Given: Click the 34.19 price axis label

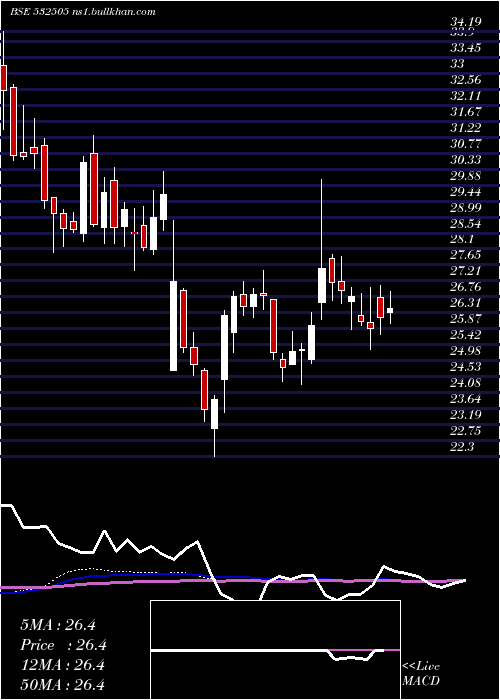Looking at the screenshot, I should 466,21.
